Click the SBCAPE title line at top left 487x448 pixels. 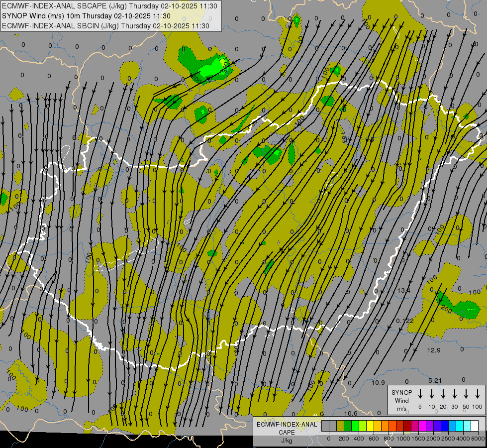[109, 6]
